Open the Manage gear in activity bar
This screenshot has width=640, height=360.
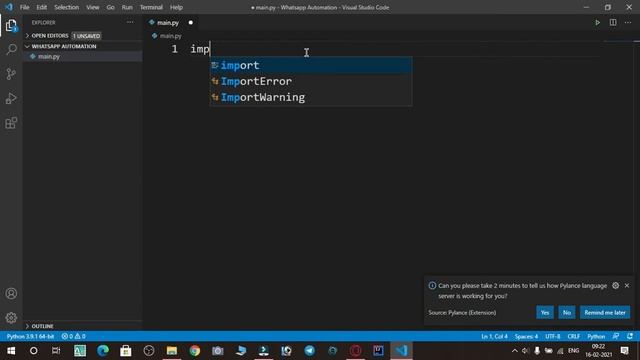[11, 318]
